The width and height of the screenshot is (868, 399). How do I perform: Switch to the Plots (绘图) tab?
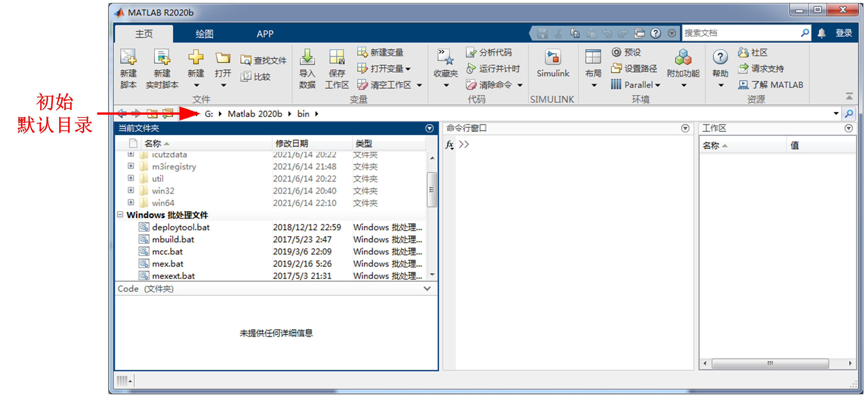point(205,34)
